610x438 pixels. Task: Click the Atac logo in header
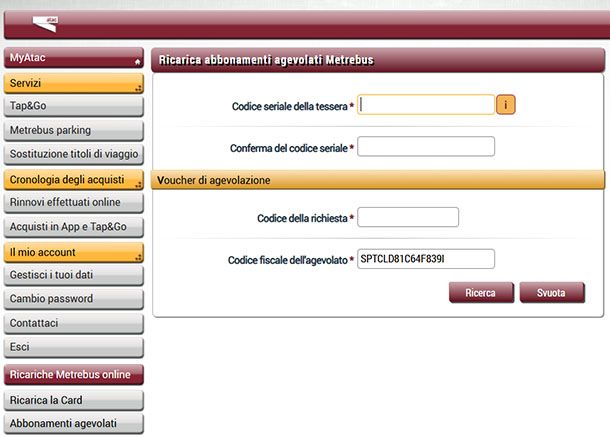pyautogui.click(x=45, y=24)
